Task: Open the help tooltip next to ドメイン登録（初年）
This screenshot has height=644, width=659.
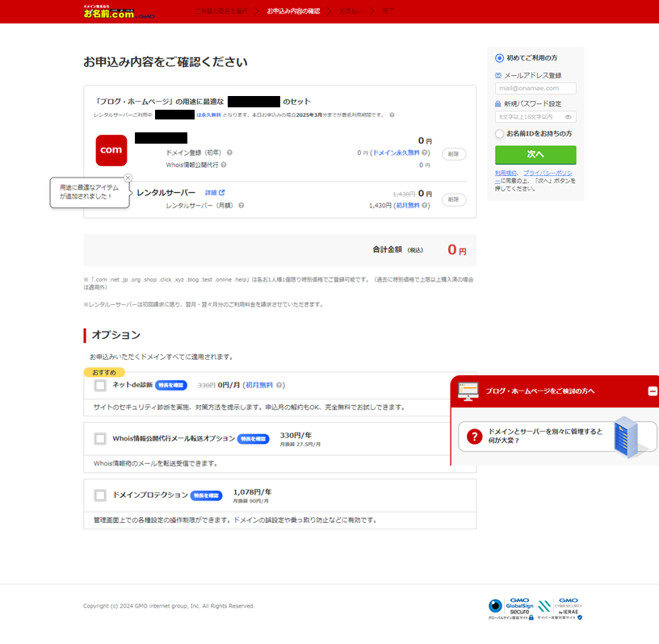Action: click(232, 152)
